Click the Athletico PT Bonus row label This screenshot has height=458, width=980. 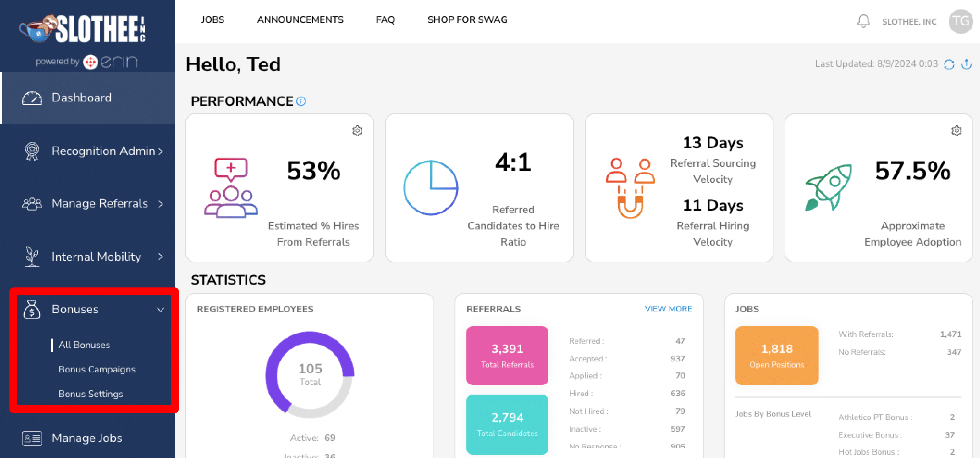point(875,417)
